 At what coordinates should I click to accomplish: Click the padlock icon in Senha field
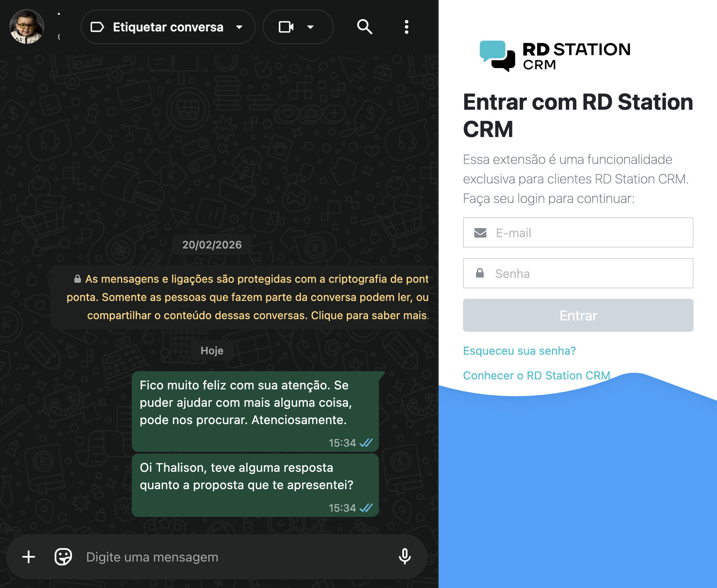tap(480, 273)
